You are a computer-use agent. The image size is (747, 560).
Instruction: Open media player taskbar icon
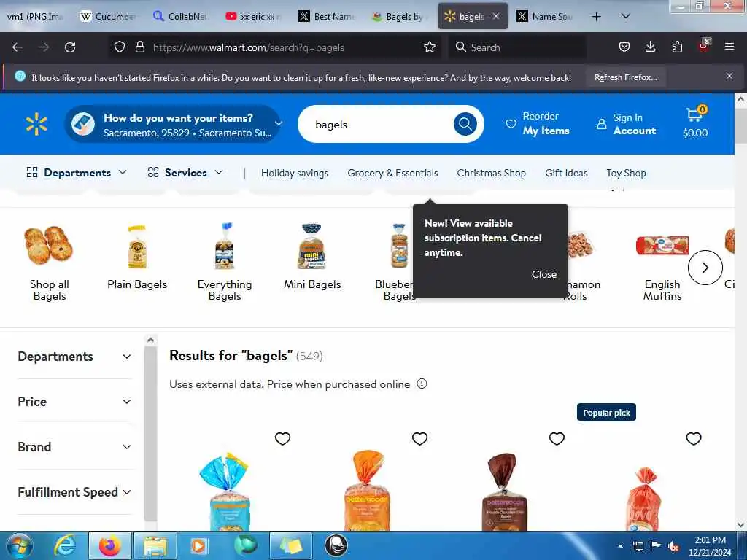click(198, 545)
